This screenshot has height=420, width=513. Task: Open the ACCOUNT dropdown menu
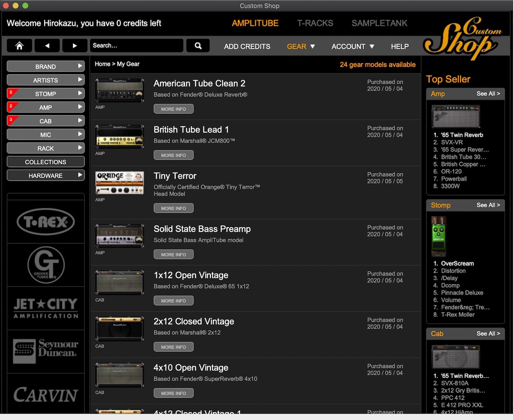pyautogui.click(x=353, y=46)
